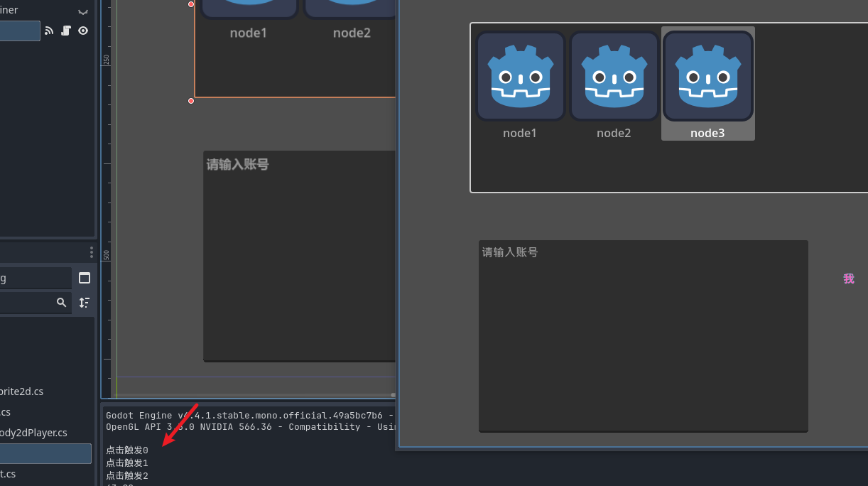Click the 'OpenGL API' line in the output

[x=250, y=427]
